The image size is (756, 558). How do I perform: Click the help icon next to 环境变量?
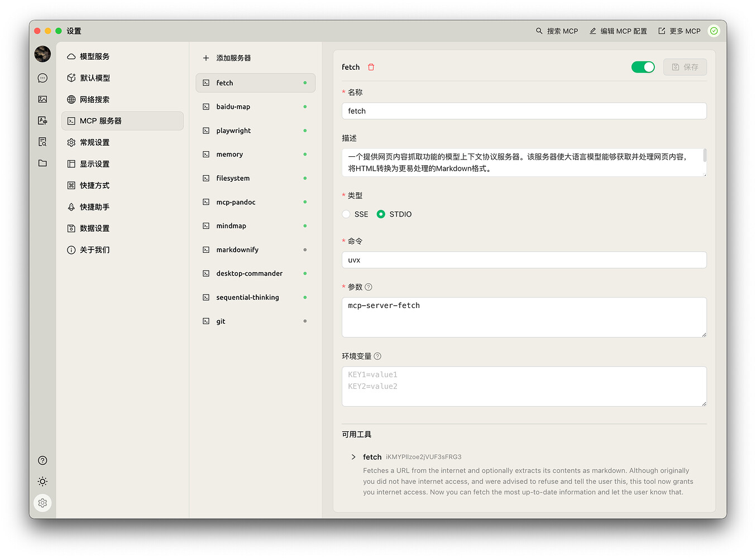pyautogui.click(x=377, y=356)
